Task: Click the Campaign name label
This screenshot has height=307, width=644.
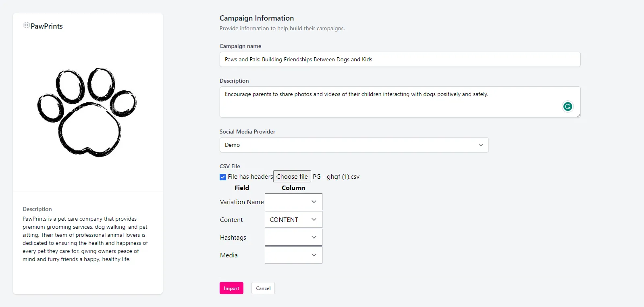Action: click(x=240, y=46)
